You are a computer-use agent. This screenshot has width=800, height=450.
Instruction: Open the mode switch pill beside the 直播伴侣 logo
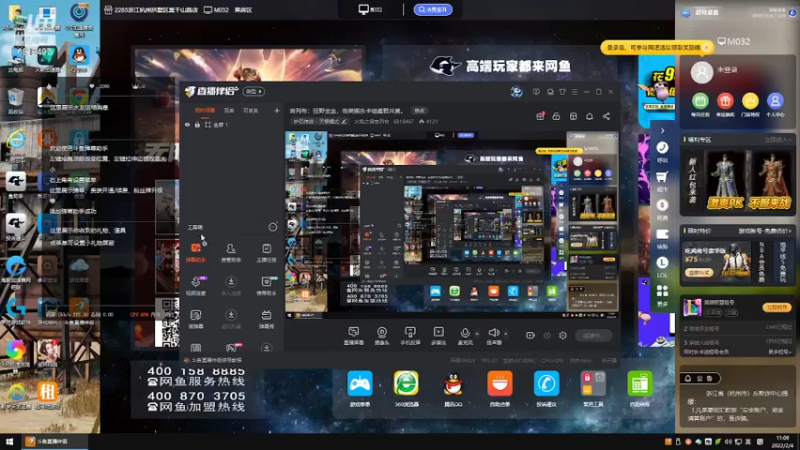(x=254, y=91)
